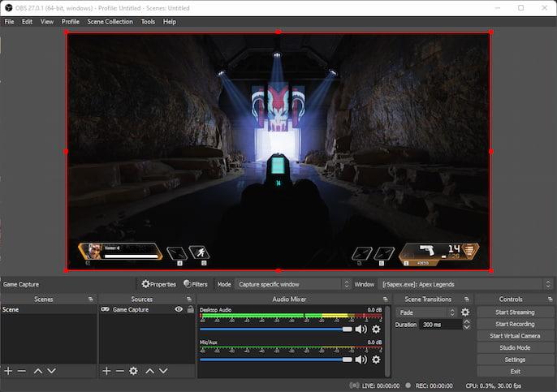Click Start Virtual Camera
Viewport: 557px width, 392px height.
tap(515, 336)
